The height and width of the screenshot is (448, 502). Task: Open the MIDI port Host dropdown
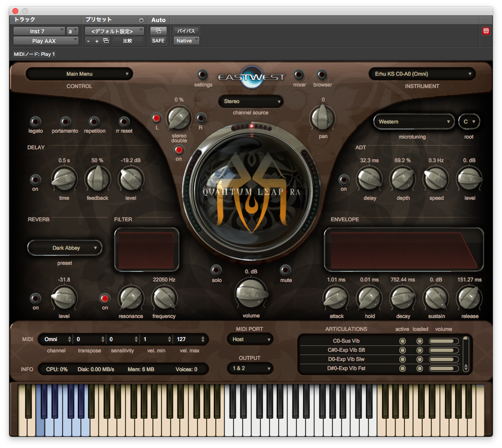(250, 339)
